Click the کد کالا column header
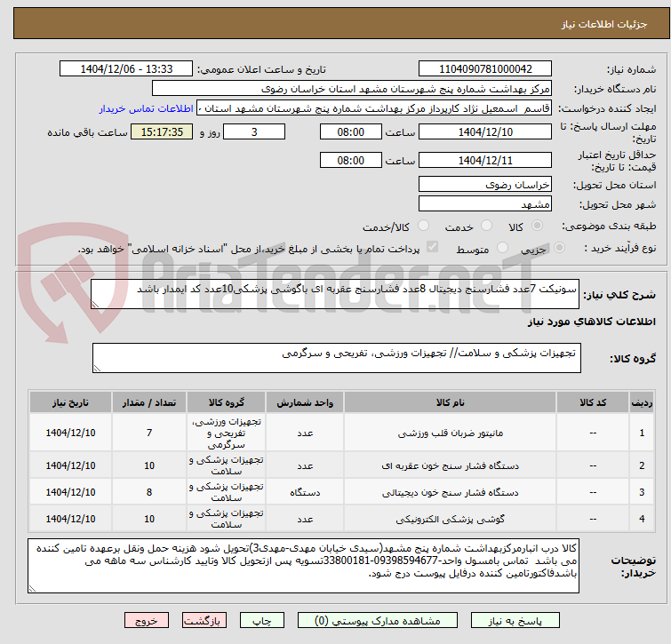 593,402
